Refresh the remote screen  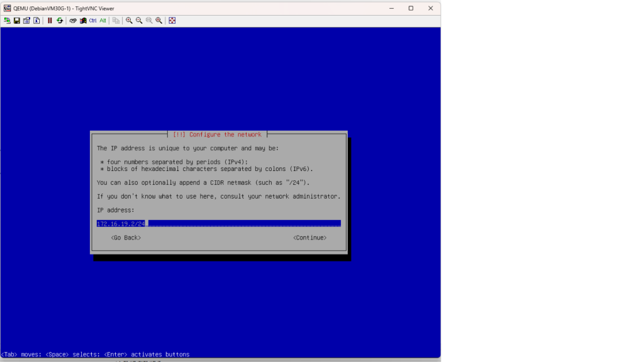tap(60, 21)
